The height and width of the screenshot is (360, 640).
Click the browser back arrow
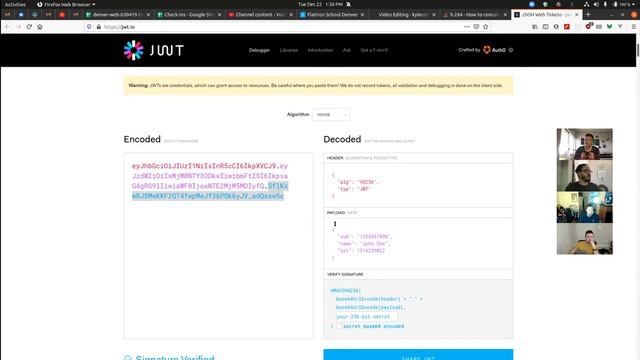coord(8,27)
